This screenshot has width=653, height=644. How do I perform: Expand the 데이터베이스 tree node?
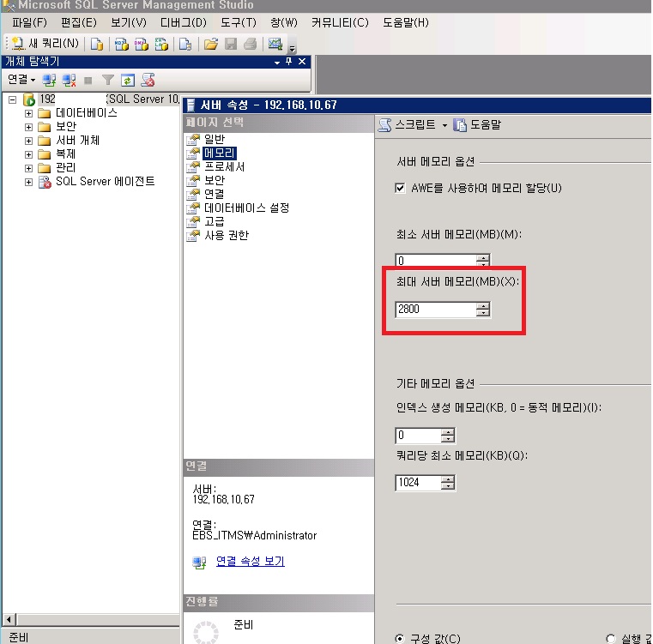pos(28,113)
